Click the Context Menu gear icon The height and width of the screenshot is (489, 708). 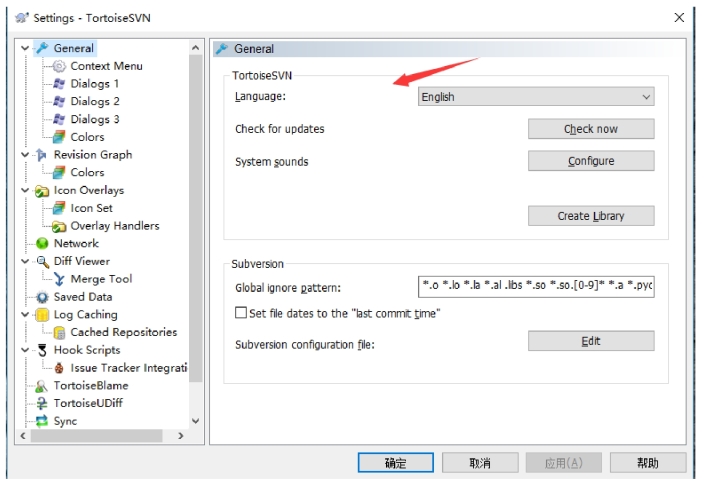point(59,66)
